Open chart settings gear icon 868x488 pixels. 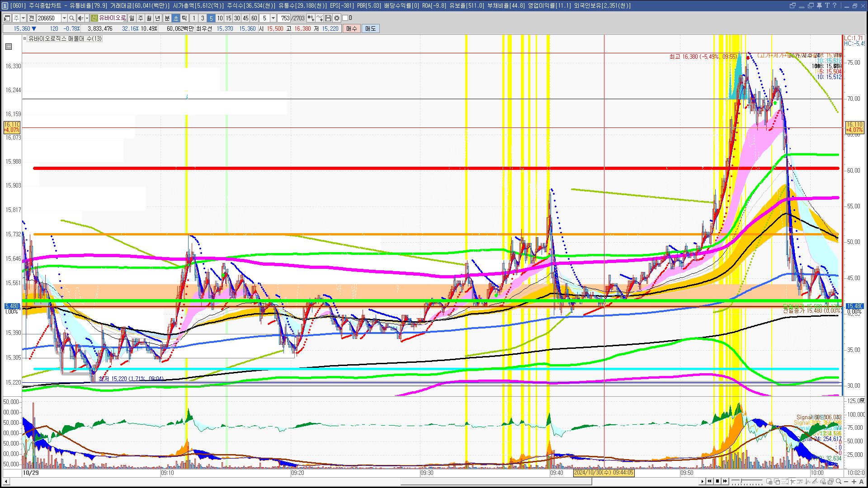(337, 18)
